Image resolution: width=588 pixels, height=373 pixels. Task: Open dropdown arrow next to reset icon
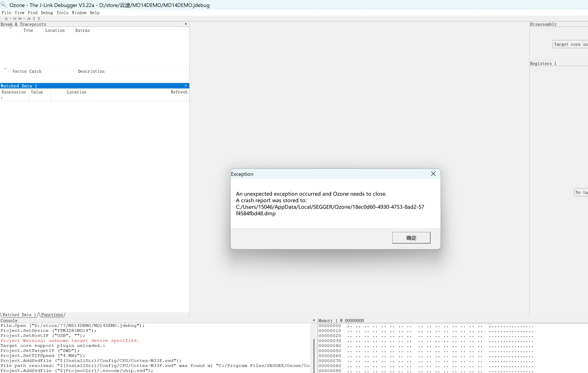(x=24, y=19)
